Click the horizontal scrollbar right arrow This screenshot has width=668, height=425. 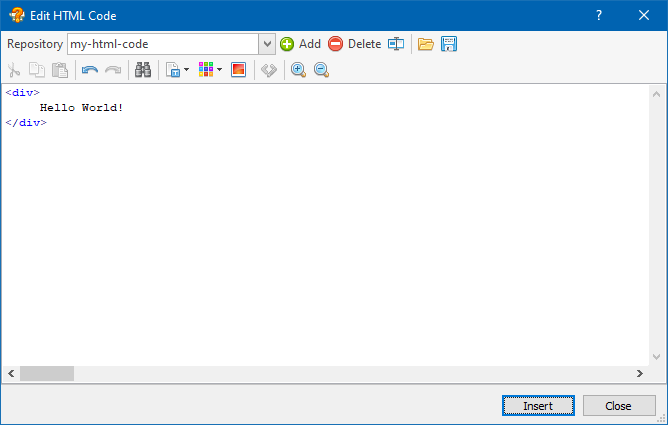(x=638, y=373)
